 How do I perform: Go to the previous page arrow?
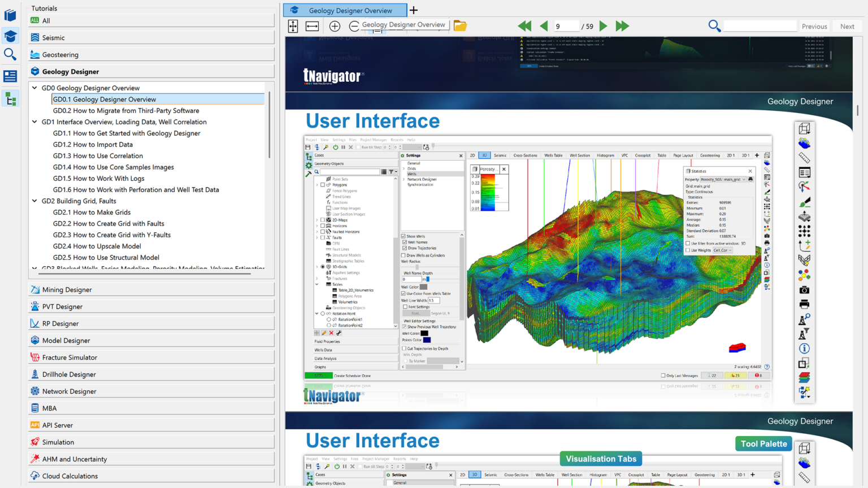coord(544,26)
